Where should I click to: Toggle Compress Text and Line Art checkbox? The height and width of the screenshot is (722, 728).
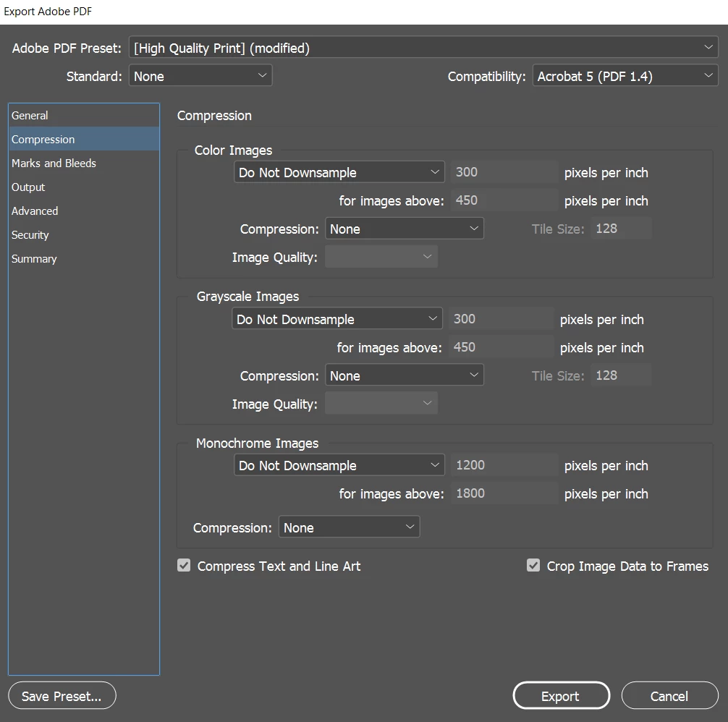pyautogui.click(x=184, y=565)
